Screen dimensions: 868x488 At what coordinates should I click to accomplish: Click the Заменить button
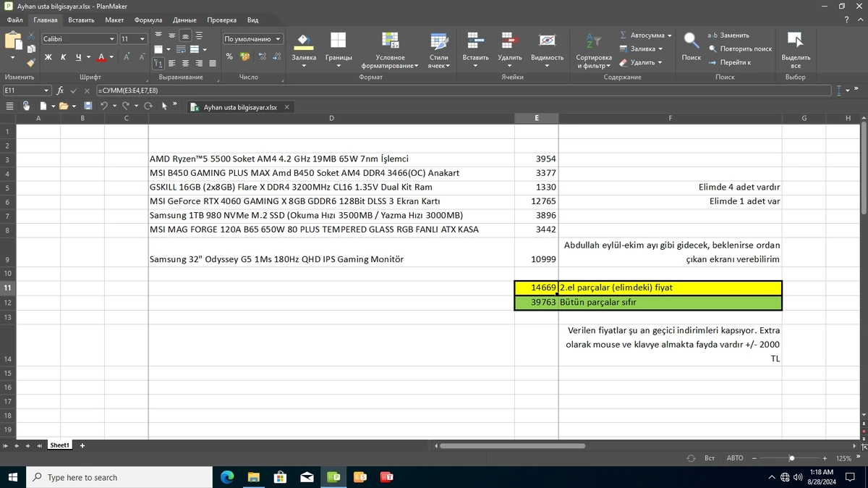pyautogui.click(x=728, y=35)
